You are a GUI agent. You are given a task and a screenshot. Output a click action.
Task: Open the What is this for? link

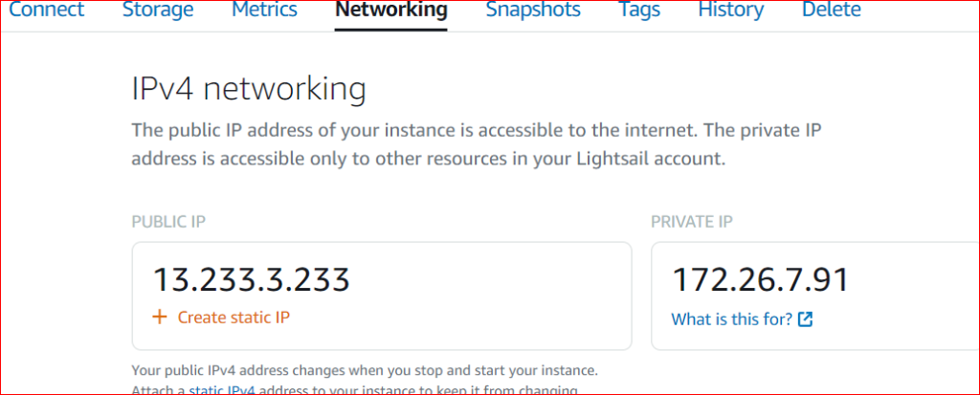[731, 319]
